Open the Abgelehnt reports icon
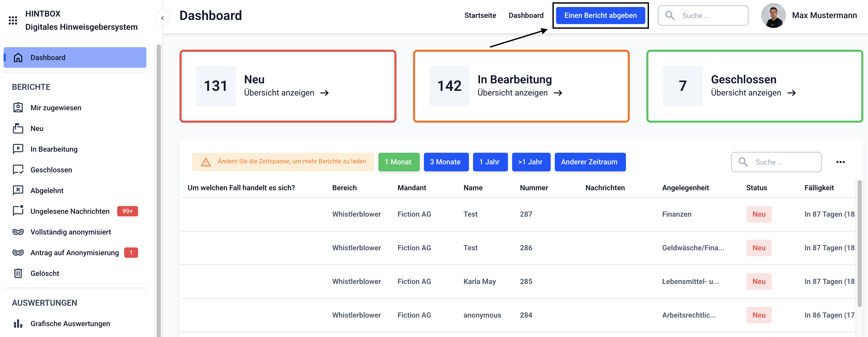This screenshot has width=868, height=337. point(18,190)
